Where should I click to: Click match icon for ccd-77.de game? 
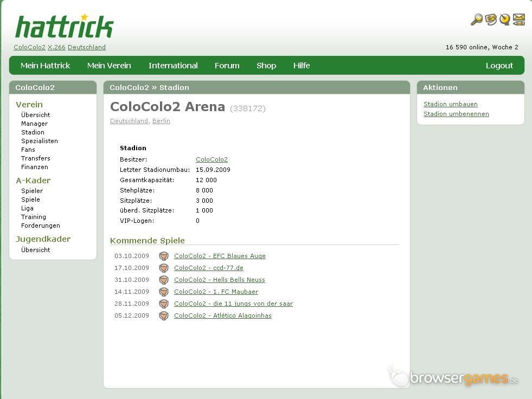[x=164, y=268]
